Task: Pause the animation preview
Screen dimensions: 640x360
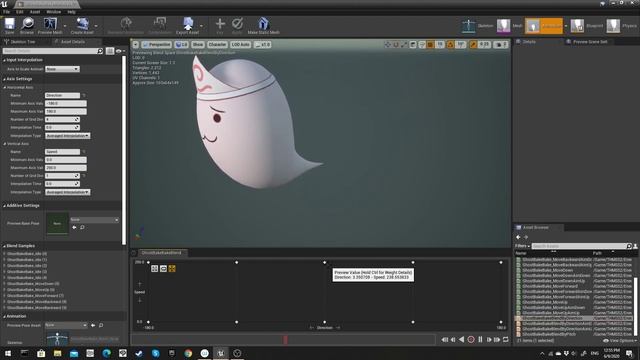Action: point(480,339)
